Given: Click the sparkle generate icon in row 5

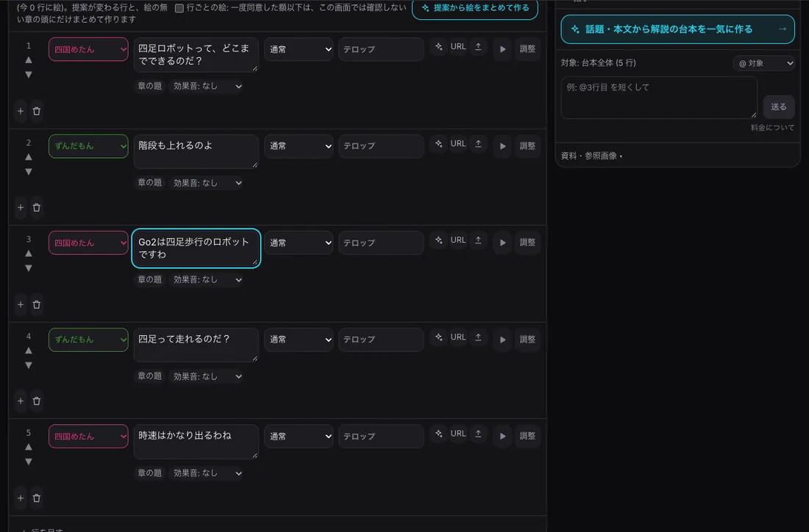Looking at the screenshot, I should (438, 434).
